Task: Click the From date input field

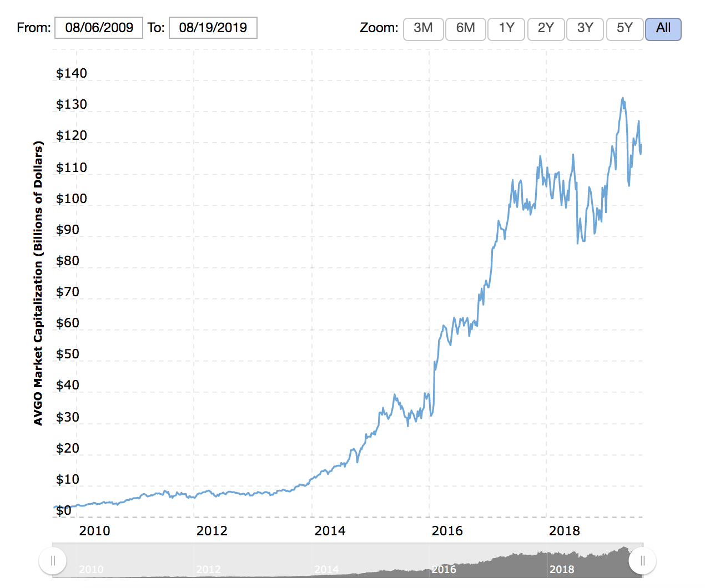Action: 99,28
